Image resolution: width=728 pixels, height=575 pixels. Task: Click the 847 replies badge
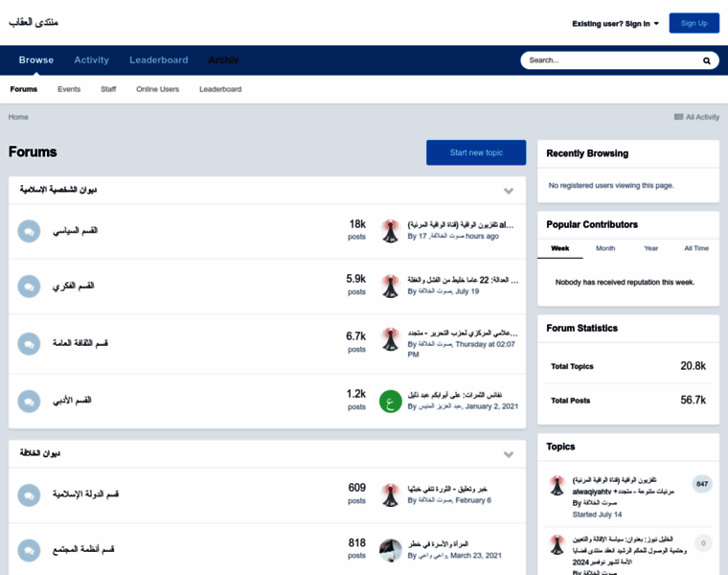(x=702, y=484)
